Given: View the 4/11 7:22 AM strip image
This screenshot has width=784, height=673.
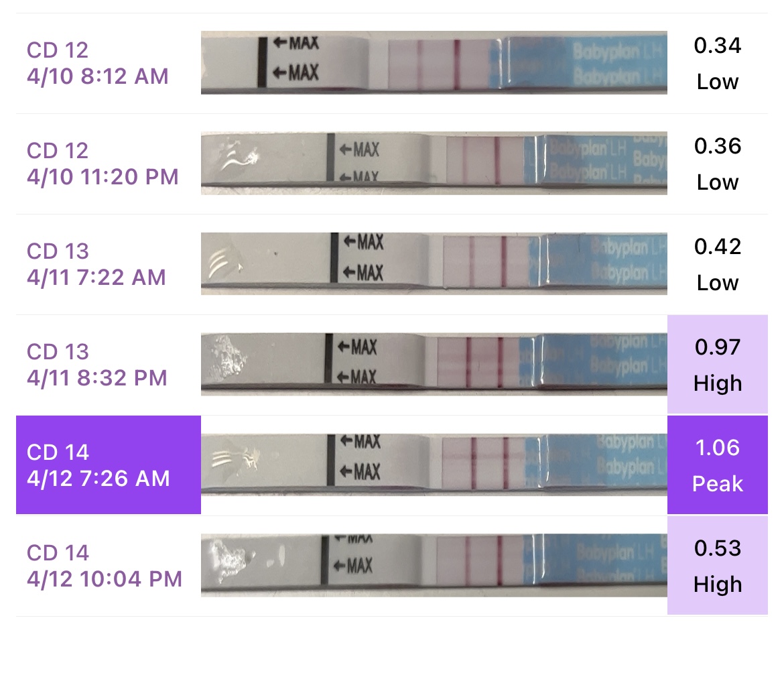Looking at the screenshot, I should (434, 263).
